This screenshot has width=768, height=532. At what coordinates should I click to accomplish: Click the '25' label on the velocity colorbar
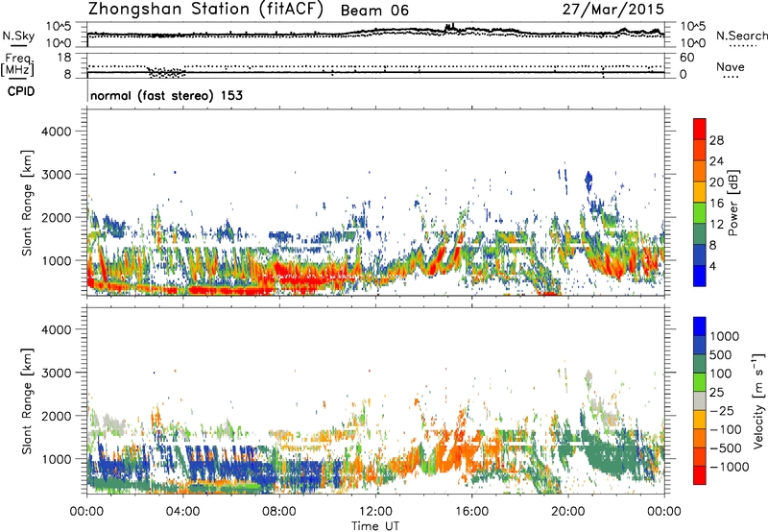tap(716, 392)
